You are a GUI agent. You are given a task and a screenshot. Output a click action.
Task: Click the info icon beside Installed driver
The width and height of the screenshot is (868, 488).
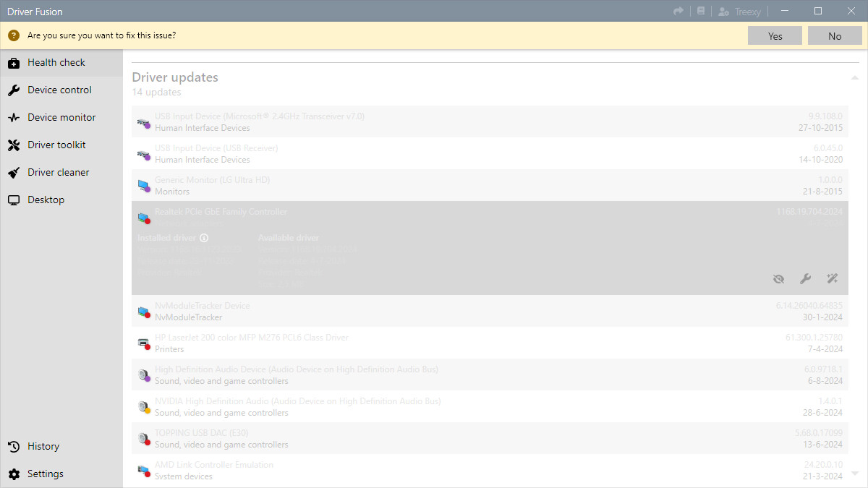click(x=204, y=238)
